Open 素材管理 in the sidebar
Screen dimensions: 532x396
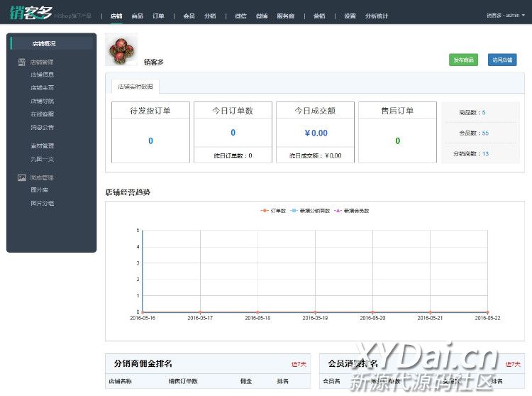pos(42,146)
